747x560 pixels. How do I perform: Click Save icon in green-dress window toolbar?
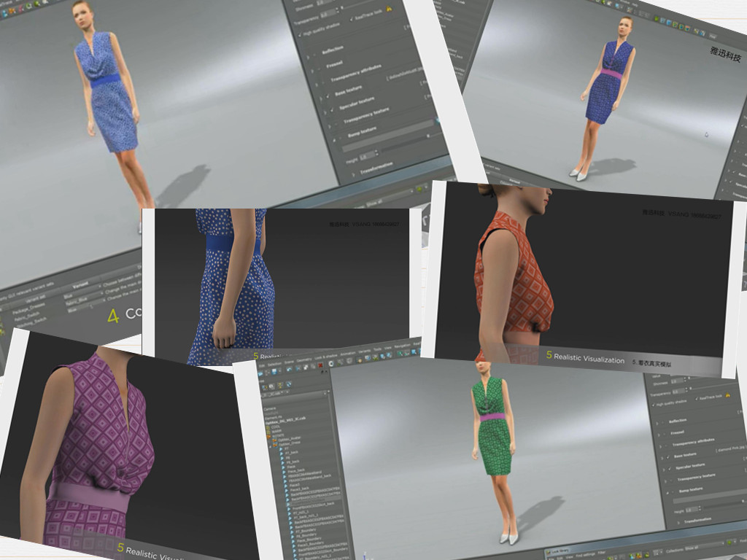click(x=274, y=371)
